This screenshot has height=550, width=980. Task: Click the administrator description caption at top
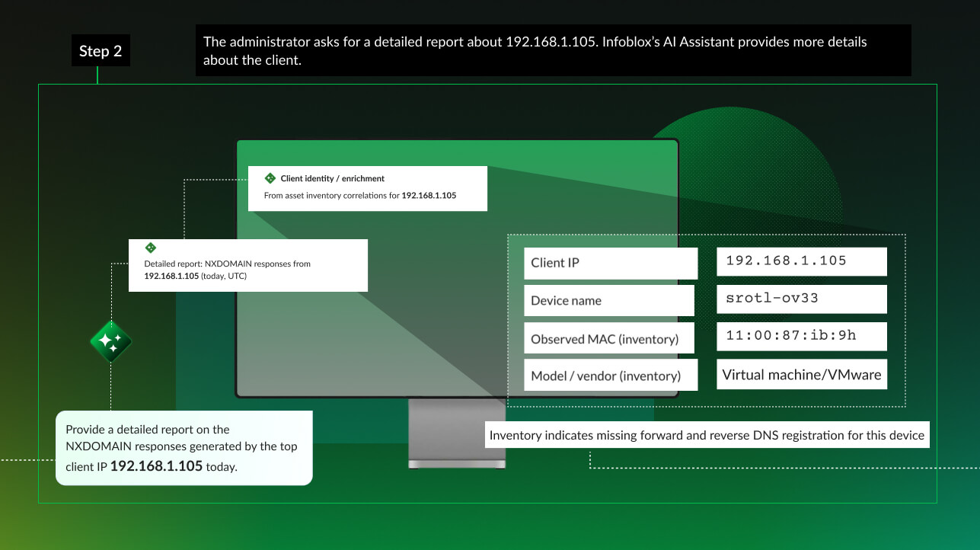point(553,50)
